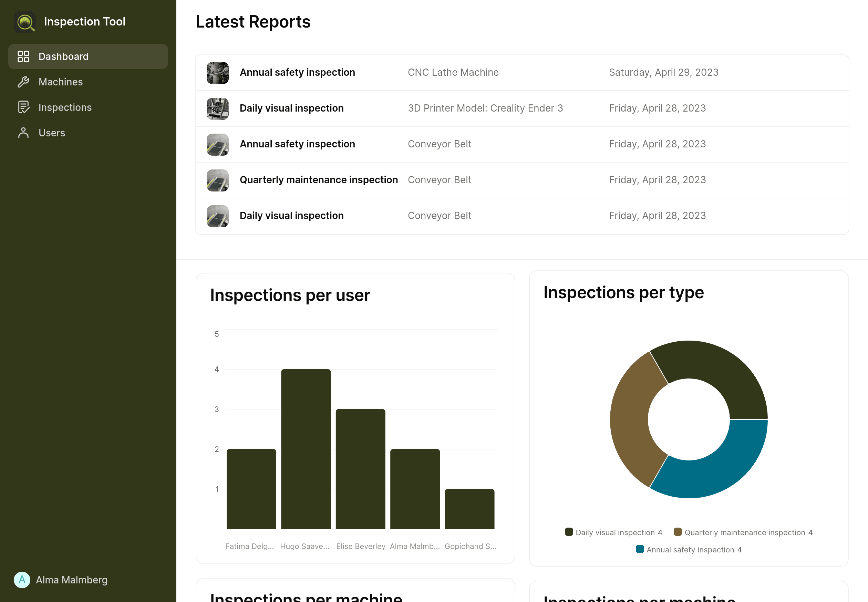Click the Gopichand S... bar in chart
The image size is (868, 602).
pyautogui.click(x=469, y=509)
